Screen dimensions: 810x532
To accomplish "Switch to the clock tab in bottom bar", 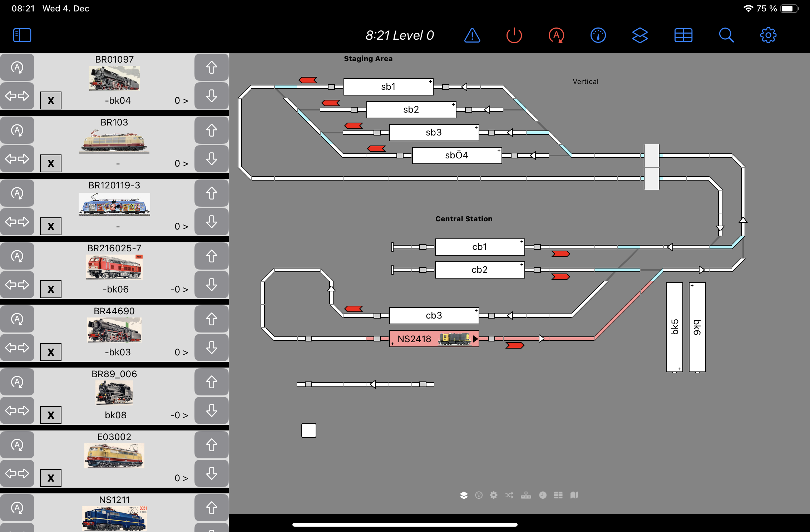I will point(543,495).
